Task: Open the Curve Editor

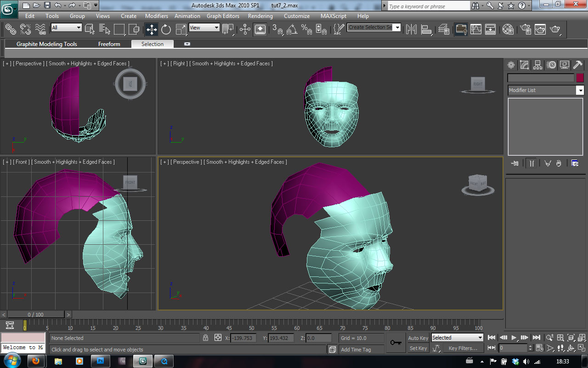Action: pyautogui.click(x=475, y=29)
